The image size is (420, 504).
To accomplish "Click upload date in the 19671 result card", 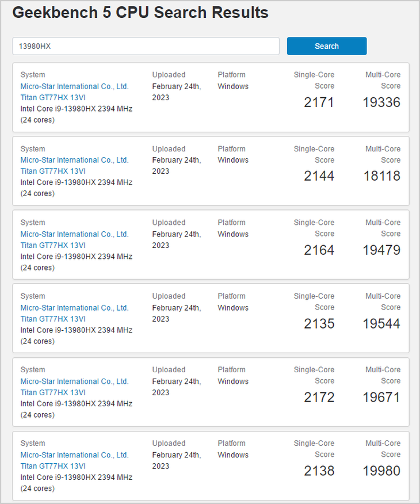I will [177, 387].
